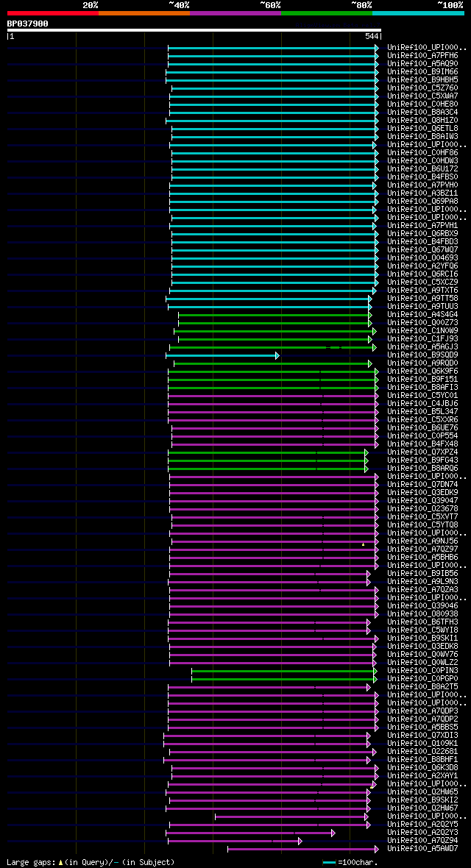Select hit label UniRef100_B9IM66
471x868 pixels.
click(x=422, y=72)
